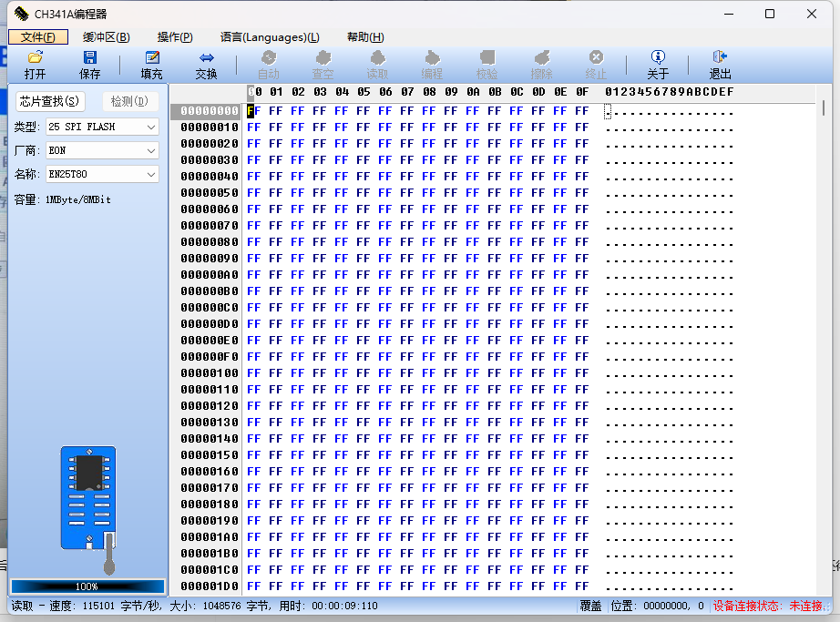
Task: Click address row 00000000 label
Action: click(210, 111)
